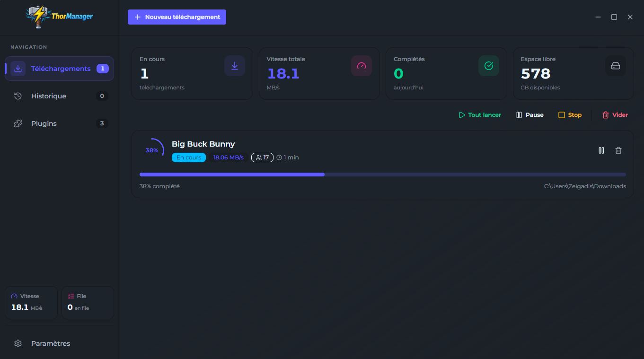Open Paramètres settings

tap(60, 343)
